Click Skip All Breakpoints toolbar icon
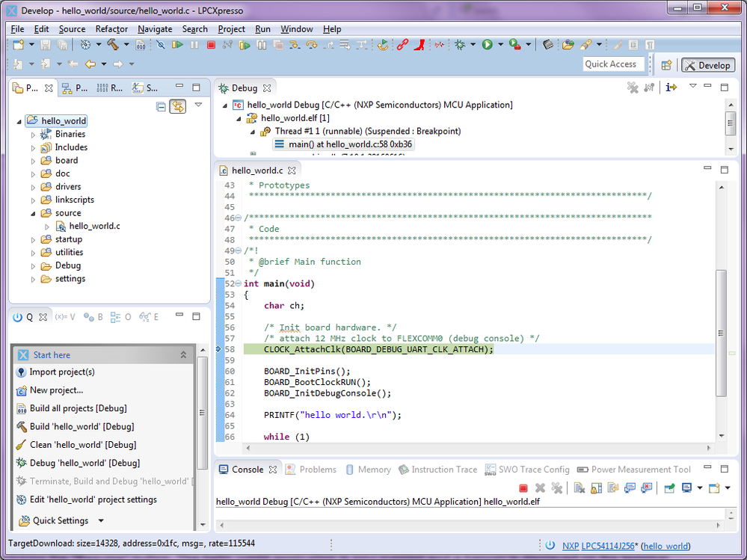The width and height of the screenshot is (747, 560). pos(161,45)
